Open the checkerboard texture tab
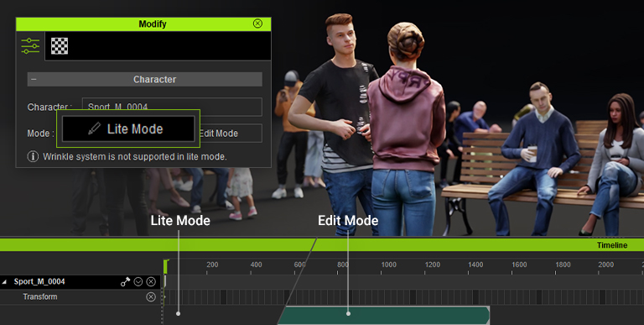The height and width of the screenshot is (325, 644). (60, 45)
